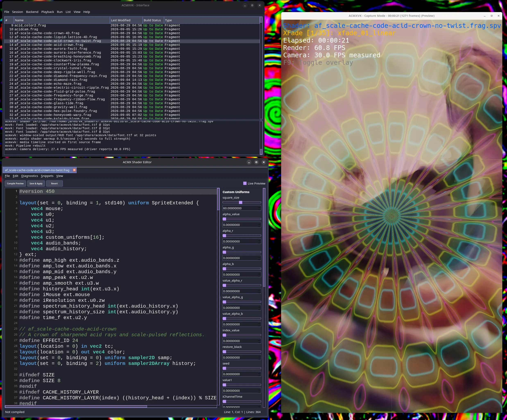This screenshot has height=420, width=507.
Task: Adjust the alpha_r slider
Action: (242, 235)
